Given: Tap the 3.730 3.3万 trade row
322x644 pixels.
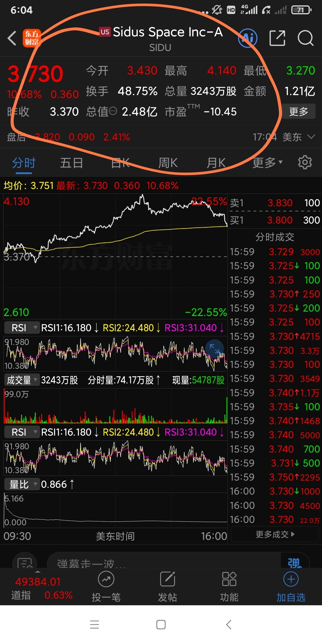Looking at the screenshot, I should [x=275, y=350].
